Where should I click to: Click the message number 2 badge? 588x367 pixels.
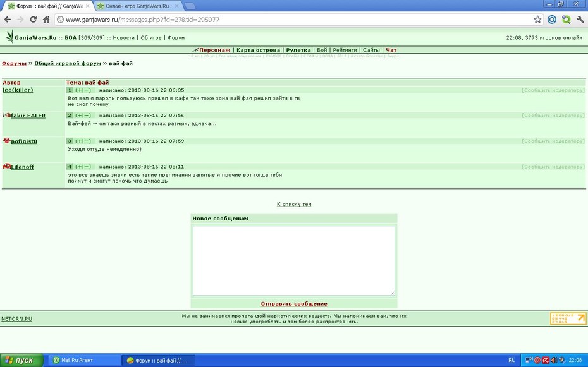[x=70, y=116]
